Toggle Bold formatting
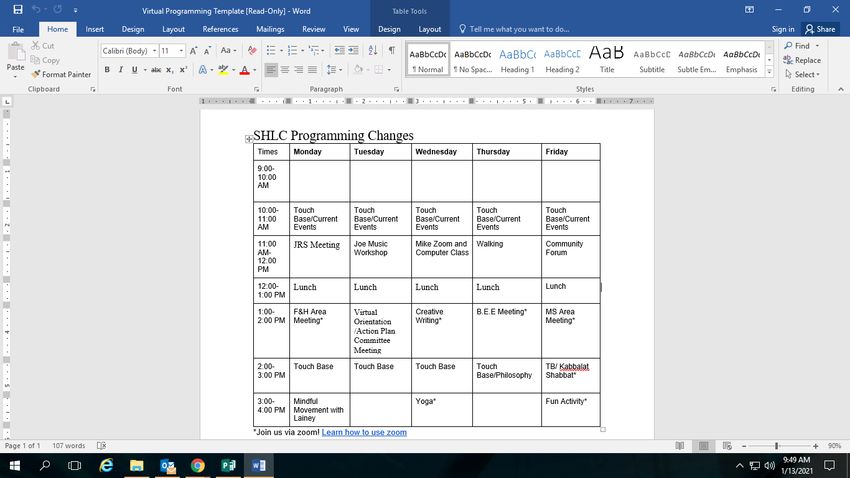 [107, 69]
